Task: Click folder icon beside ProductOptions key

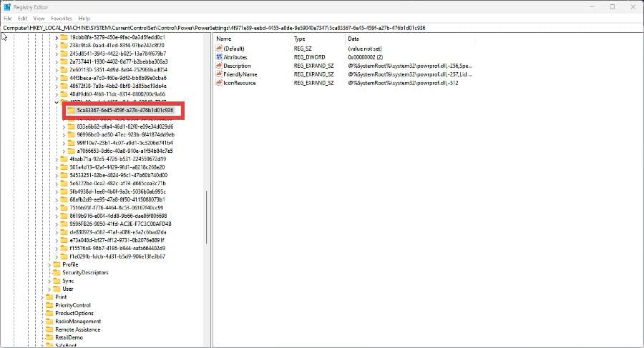Action: click(49, 313)
